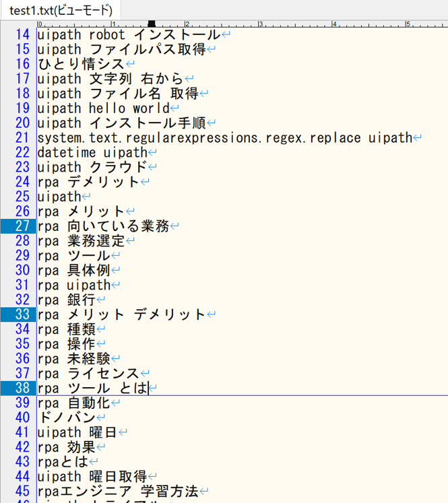The height and width of the screenshot is (503, 448).
Task: Select the test1.txt(ビューモード) tab
Action: pyautogui.click(x=61, y=11)
